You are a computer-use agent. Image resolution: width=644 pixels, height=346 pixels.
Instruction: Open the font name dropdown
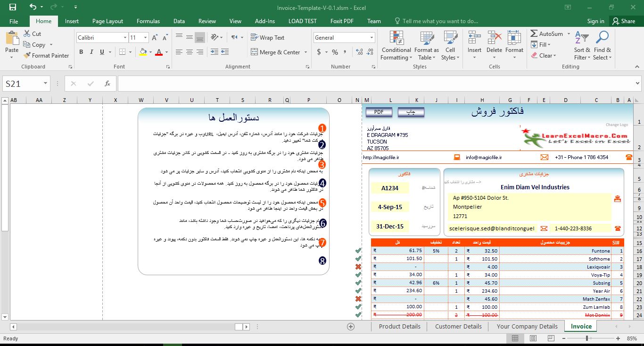pos(125,37)
